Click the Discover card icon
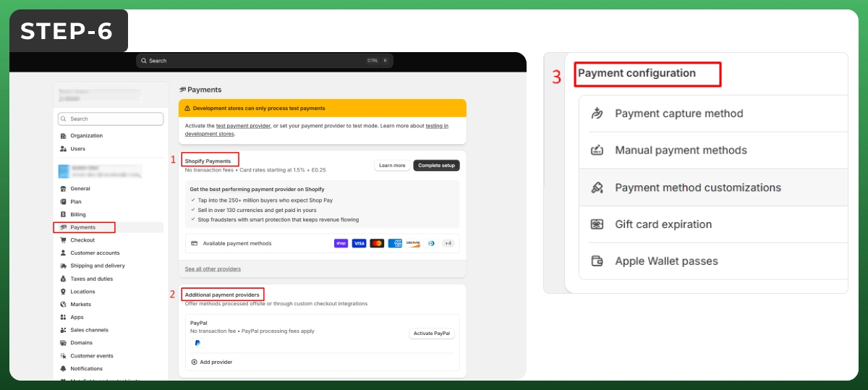The width and height of the screenshot is (868, 390). 413,244
